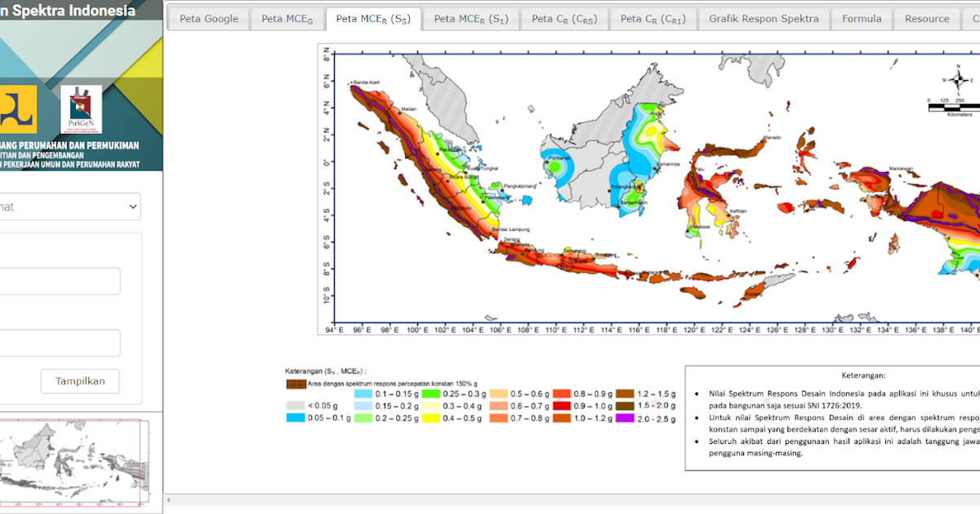Click the yellow 0.4 – 0.5 g legend swatch

tap(430, 417)
